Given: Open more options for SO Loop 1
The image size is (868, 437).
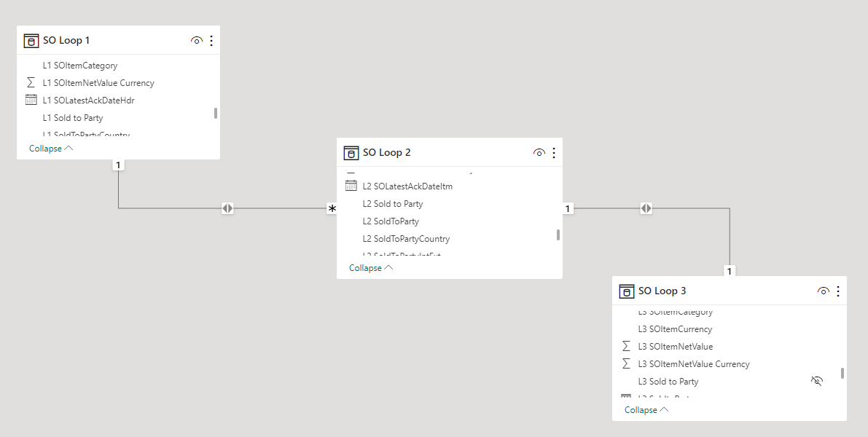Looking at the screenshot, I should [211, 40].
